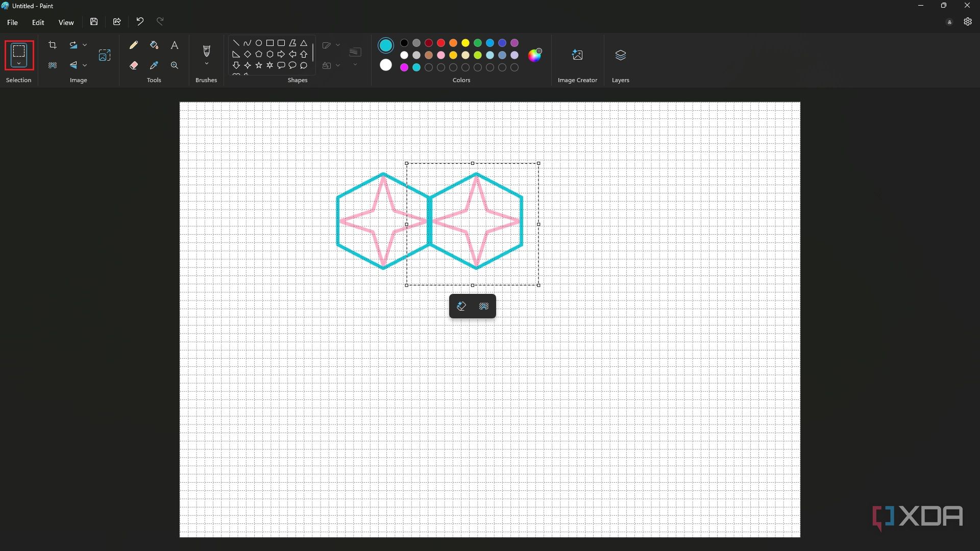Select the Magnifier tool
The image size is (980, 551).
pyautogui.click(x=175, y=65)
